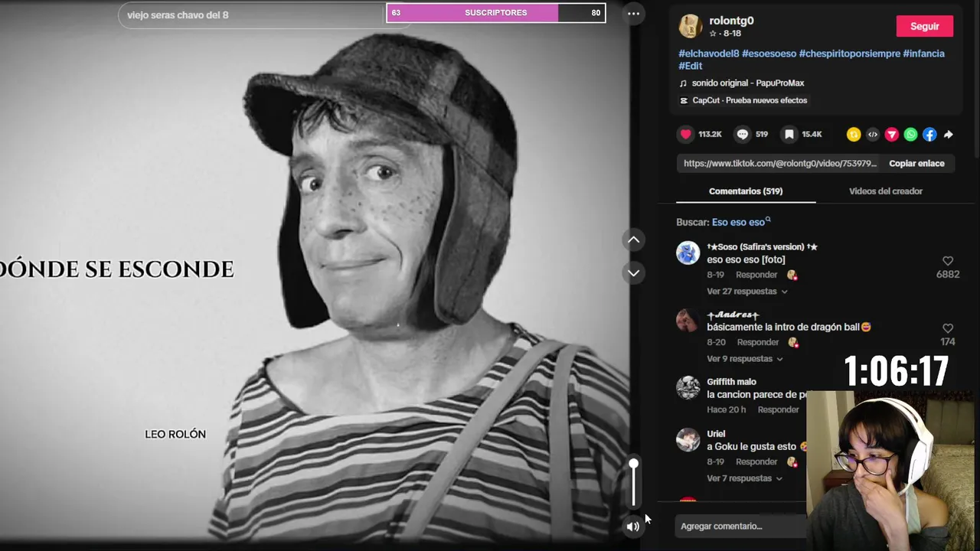Click the search icon next to 'Eso eso eso'

[x=768, y=220]
